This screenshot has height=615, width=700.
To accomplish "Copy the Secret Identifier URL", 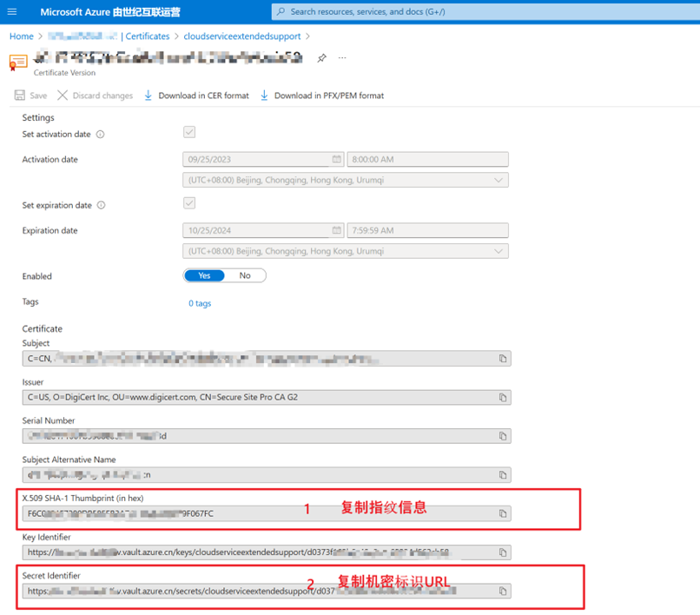I will point(503,592).
